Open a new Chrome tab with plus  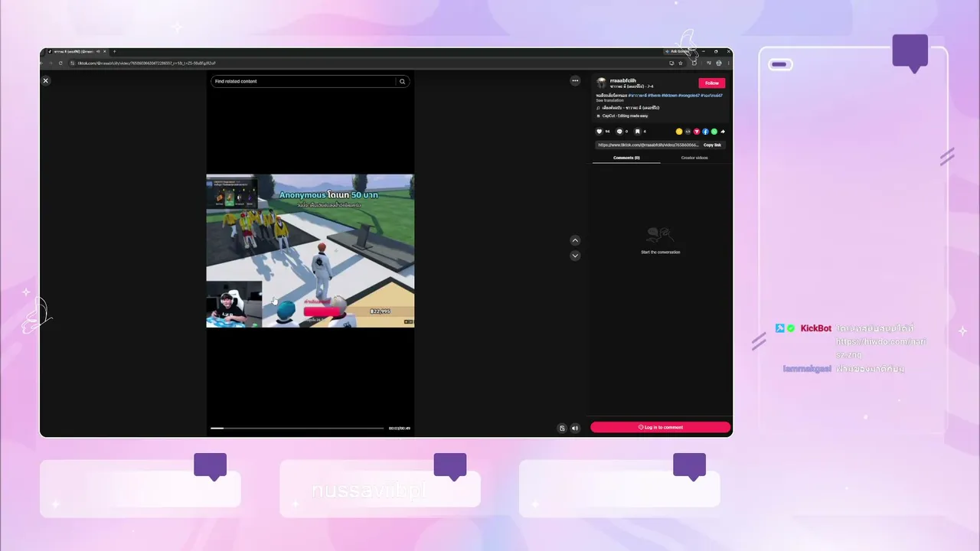(x=115, y=51)
